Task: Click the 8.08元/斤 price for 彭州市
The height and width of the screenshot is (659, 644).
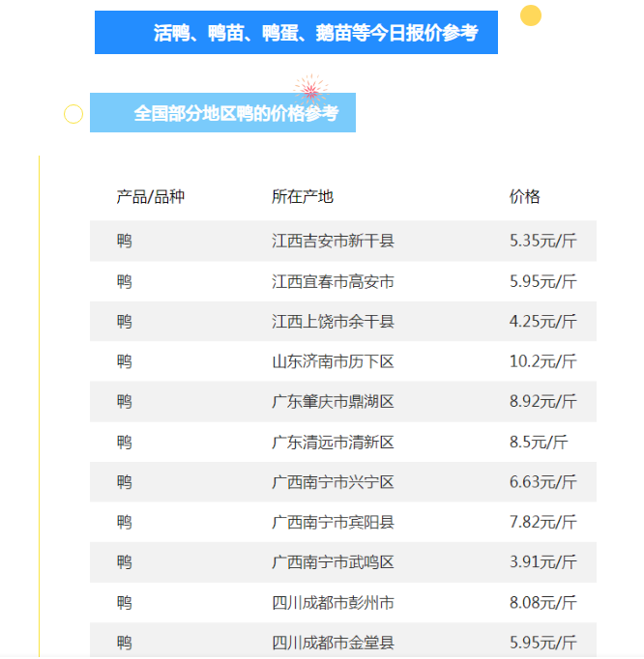Action: pyautogui.click(x=542, y=603)
